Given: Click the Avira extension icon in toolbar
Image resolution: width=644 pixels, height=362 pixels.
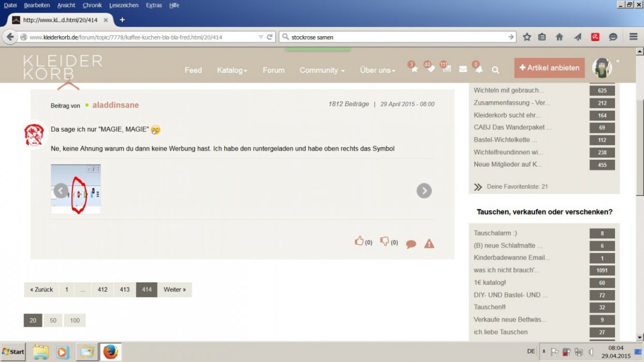Looking at the screenshot, I should (x=595, y=37).
